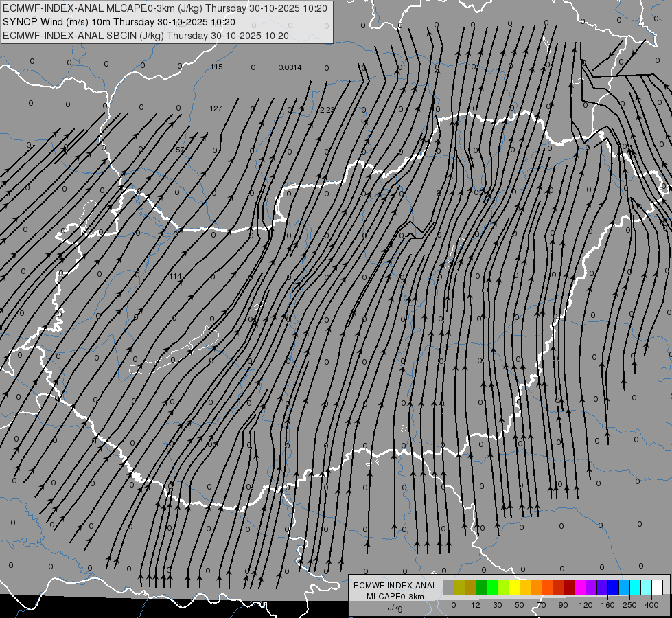Select the pure blue legend swatch

point(613,587)
